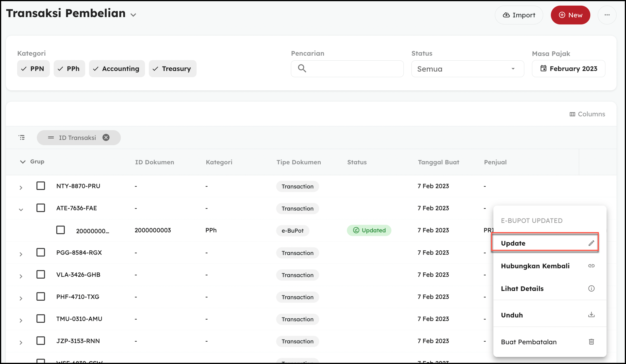Tick the checkbox for ATE-7636-FAE
The height and width of the screenshot is (364, 626).
click(41, 208)
